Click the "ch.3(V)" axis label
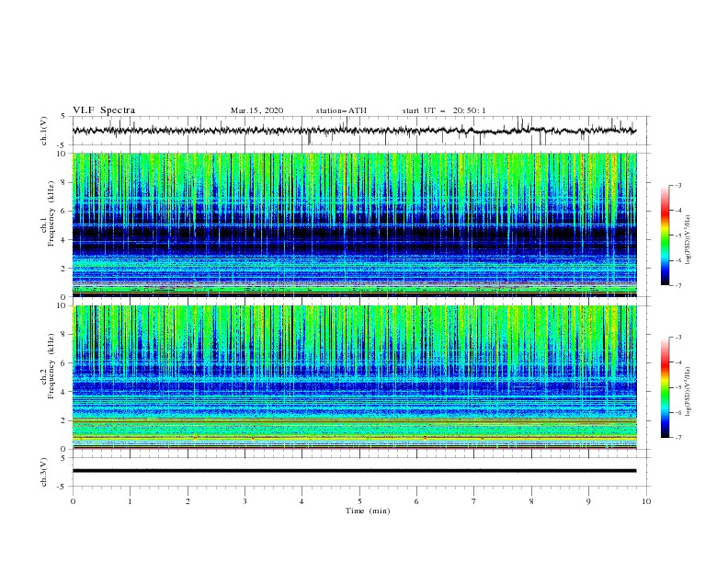 tap(44, 472)
